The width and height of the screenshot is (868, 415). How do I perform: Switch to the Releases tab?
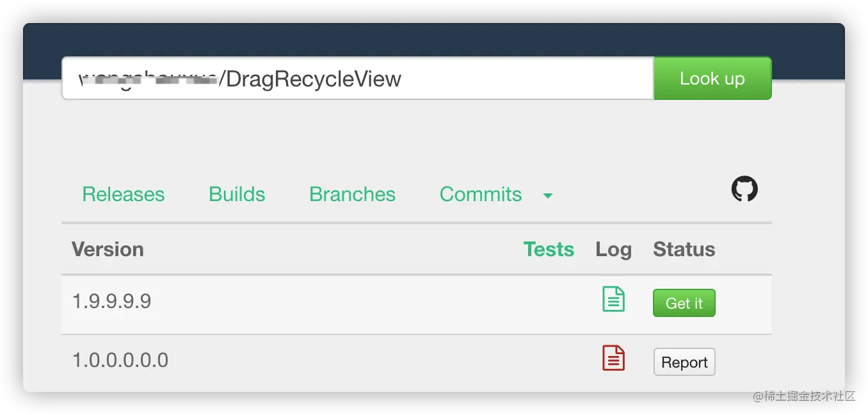pos(124,194)
